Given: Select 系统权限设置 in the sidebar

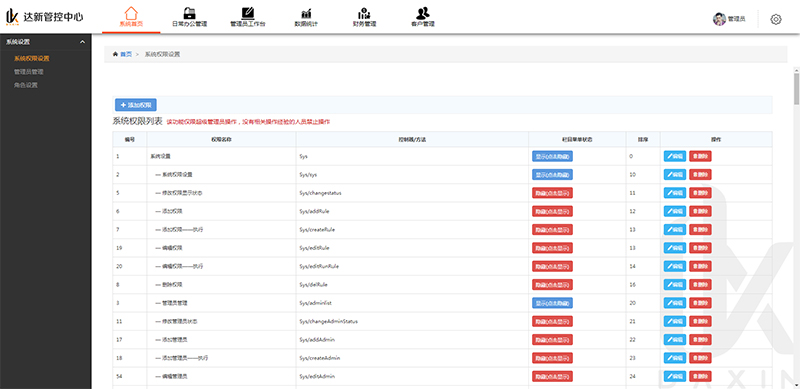Looking at the screenshot, I should click(32, 59).
